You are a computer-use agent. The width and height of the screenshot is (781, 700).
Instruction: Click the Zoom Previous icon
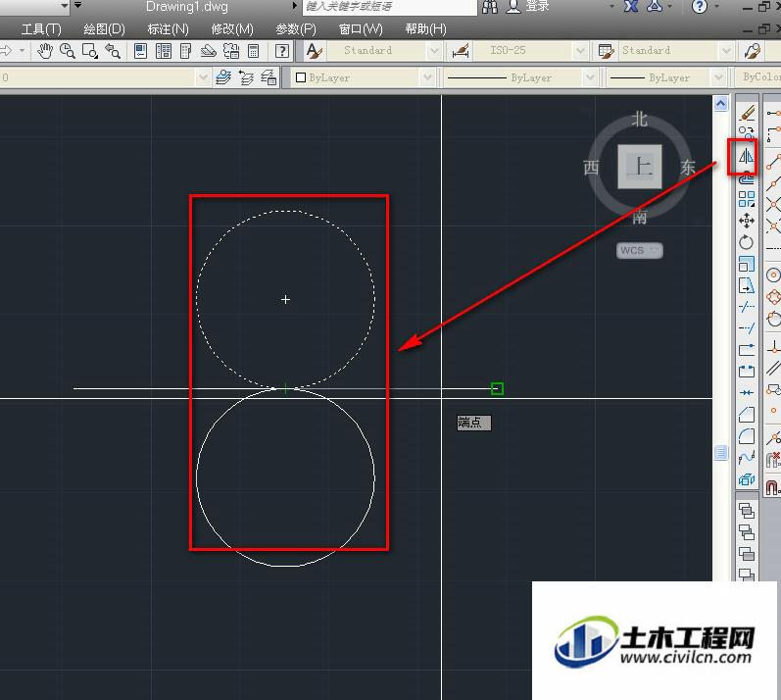113,51
